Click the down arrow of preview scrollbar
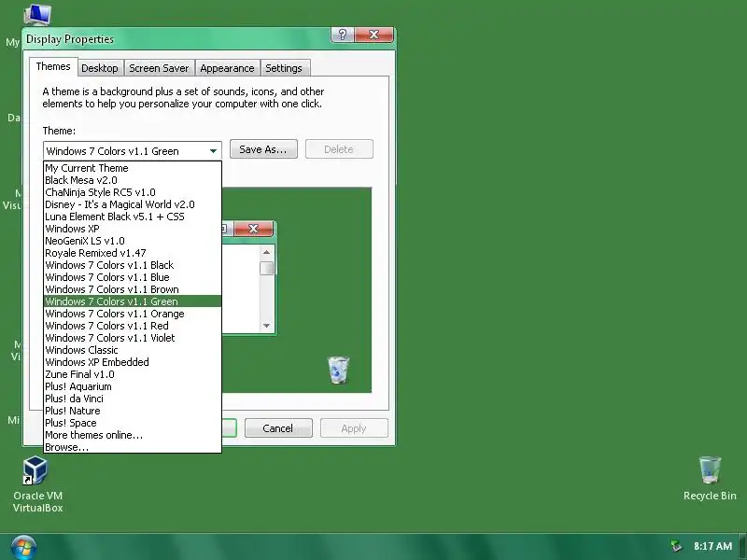 (x=266, y=326)
